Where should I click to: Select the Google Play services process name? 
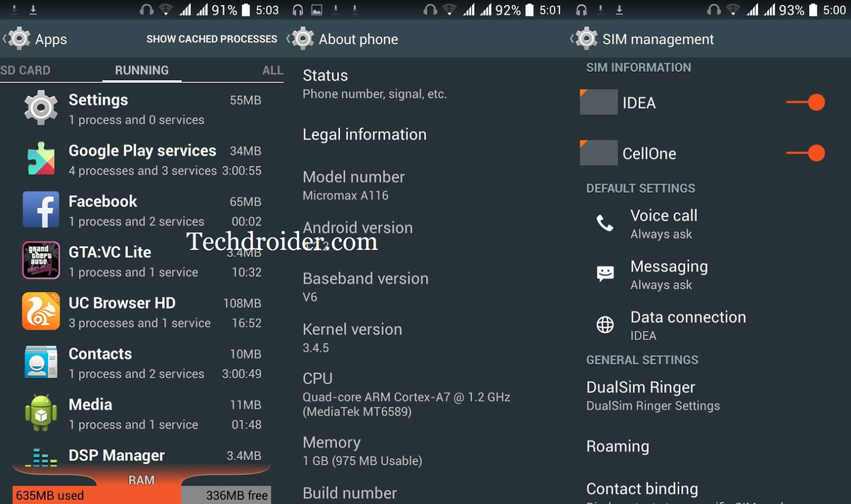tap(143, 150)
